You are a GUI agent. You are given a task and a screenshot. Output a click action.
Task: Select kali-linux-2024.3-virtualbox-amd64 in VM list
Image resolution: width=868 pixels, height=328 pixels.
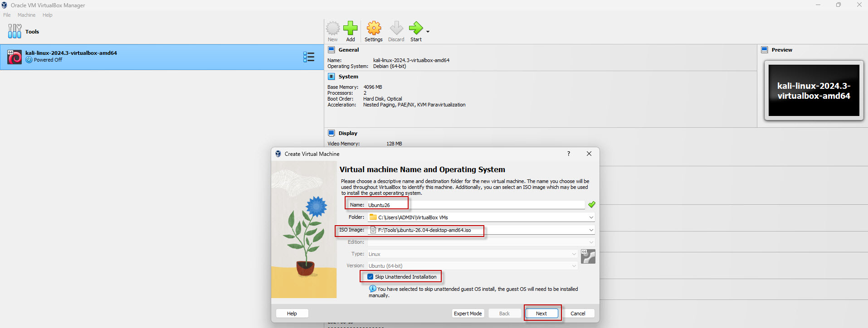pyautogui.click(x=162, y=57)
